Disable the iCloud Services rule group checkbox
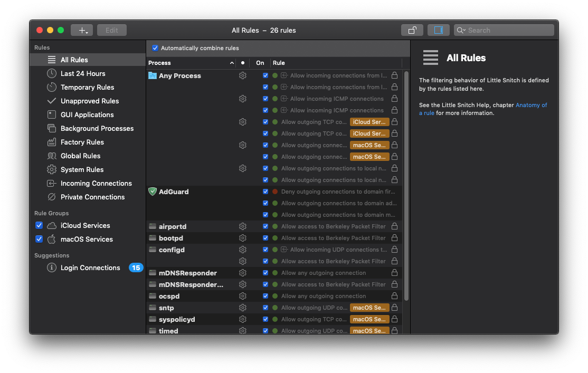 coord(39,225)
